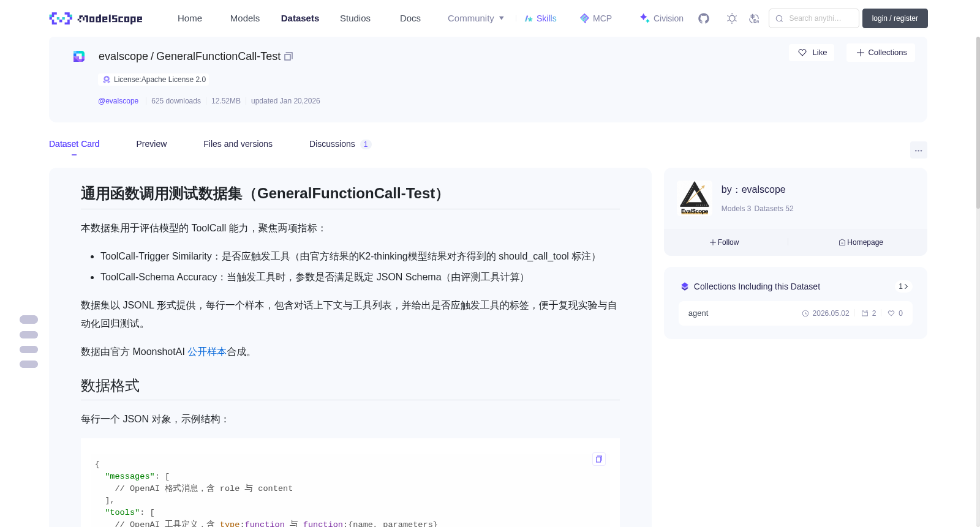980x527 pixels.
Task: Open the 公开样本 hyperlink
Action: tap(207, 352)
